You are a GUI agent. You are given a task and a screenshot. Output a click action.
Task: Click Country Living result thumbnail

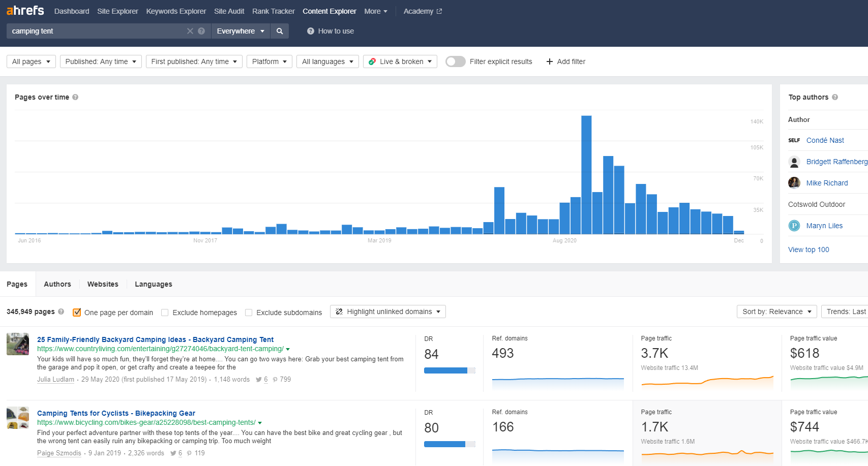18,344
